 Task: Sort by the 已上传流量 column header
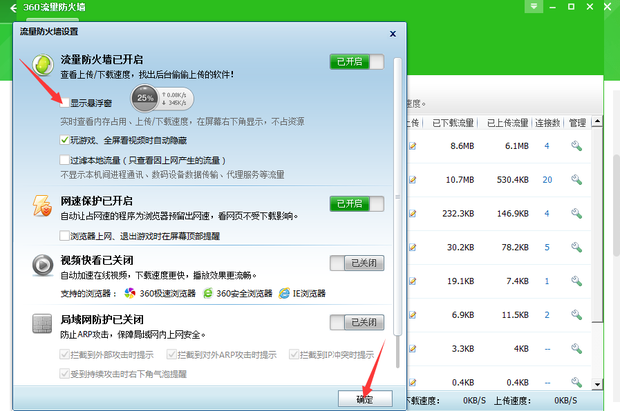click(507, 123)
